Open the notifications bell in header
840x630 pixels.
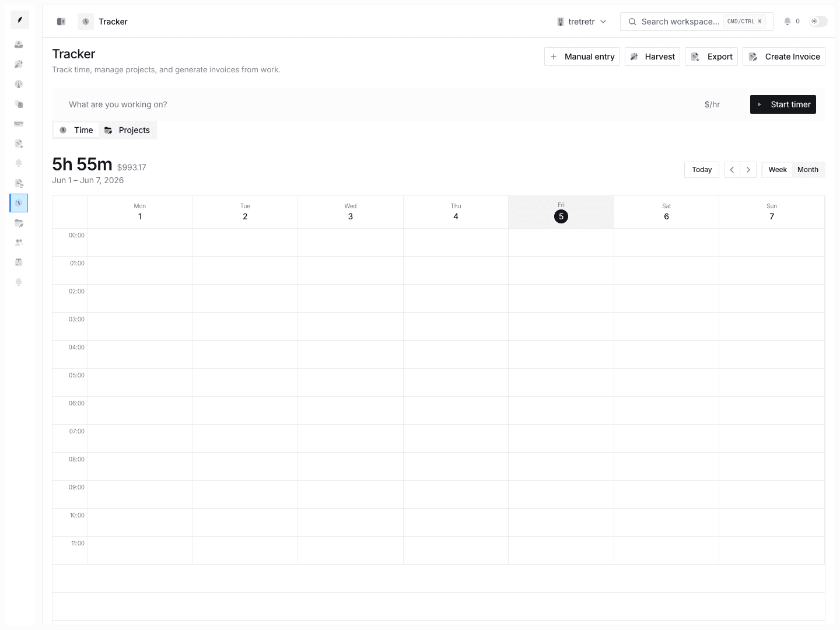[x=787, y=22]
